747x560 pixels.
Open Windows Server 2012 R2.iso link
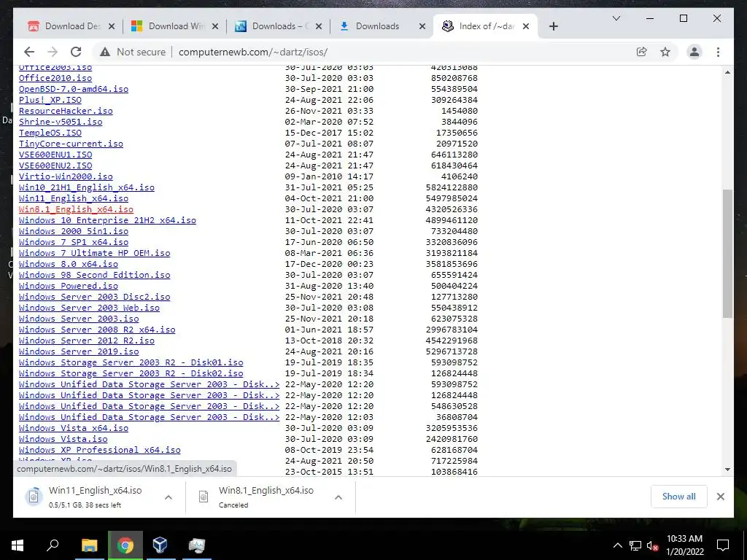[87, 341]
